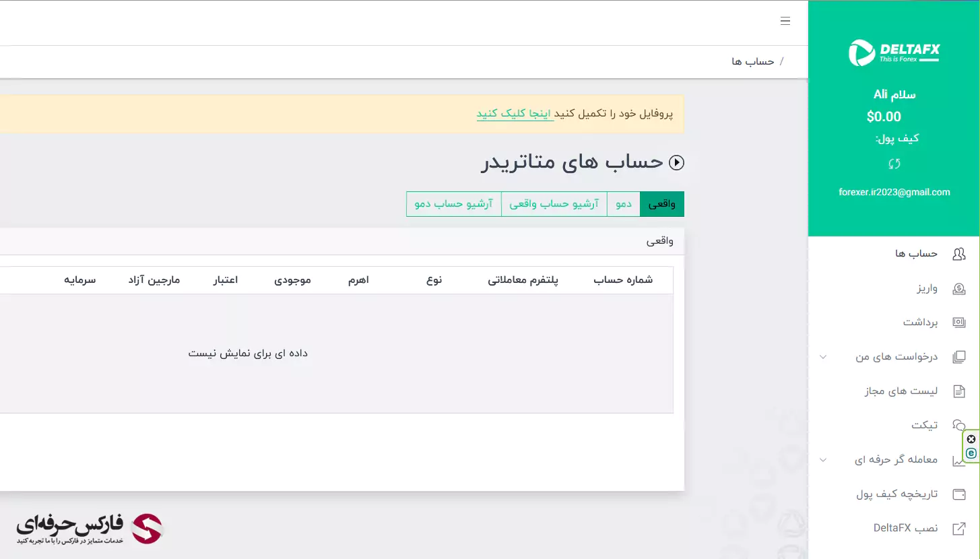The image size is (980, 559).
Task: Click the DeltaFX logo in sidebar
Action: (x=894, y=53)
